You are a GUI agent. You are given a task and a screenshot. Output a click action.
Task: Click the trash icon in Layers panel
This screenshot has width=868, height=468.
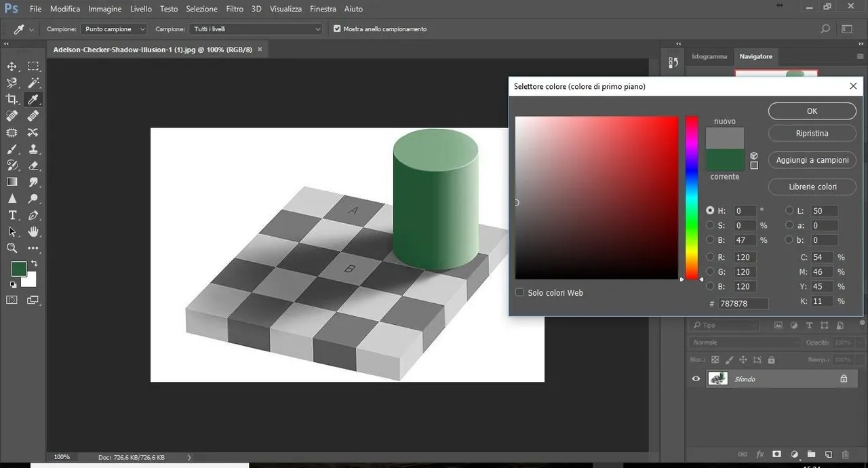tap(845, 454)
